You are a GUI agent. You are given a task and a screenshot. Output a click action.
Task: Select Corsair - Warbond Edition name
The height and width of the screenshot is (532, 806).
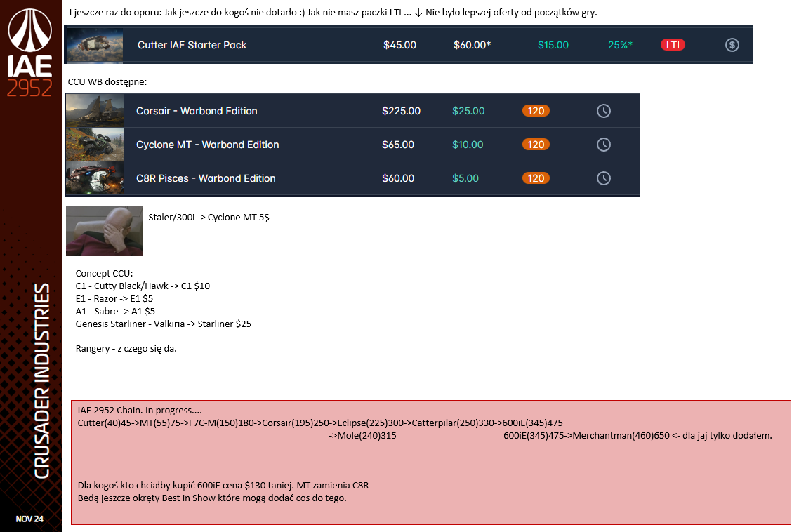(197, 111)
